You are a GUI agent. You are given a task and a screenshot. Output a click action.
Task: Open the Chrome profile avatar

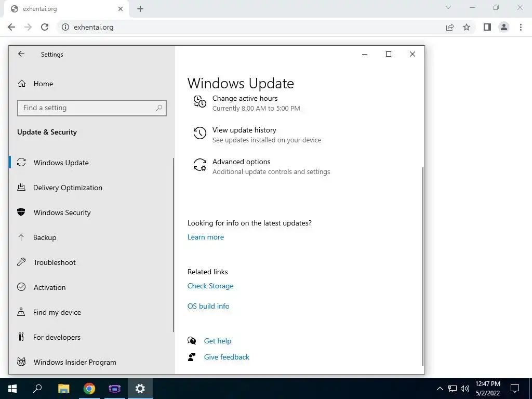504,27
